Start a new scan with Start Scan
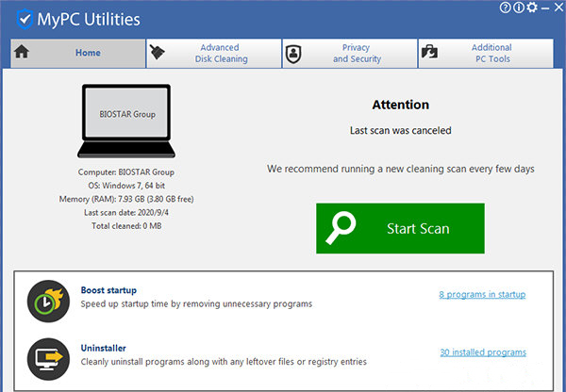This screenshot has width=566, height=392. point(400,228)
